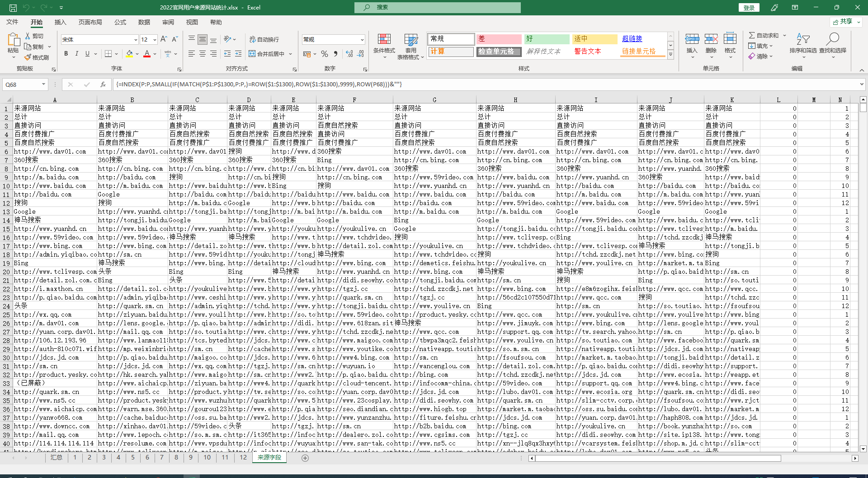This screenshot has height=478, width=868.
Task: Click the 登录 sign-in button
Action: tap(749, 8)
